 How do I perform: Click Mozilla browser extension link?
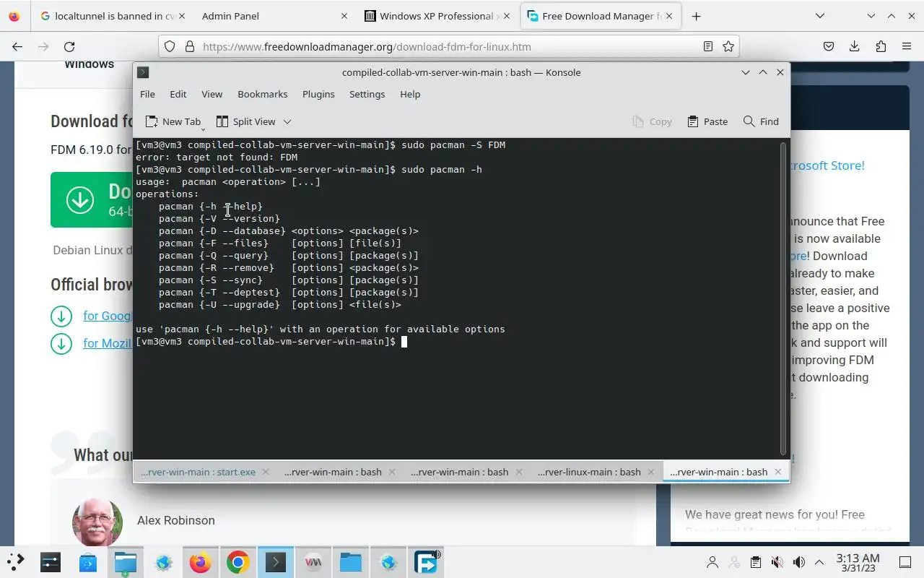pyautogui.click(x=108, y=343)
